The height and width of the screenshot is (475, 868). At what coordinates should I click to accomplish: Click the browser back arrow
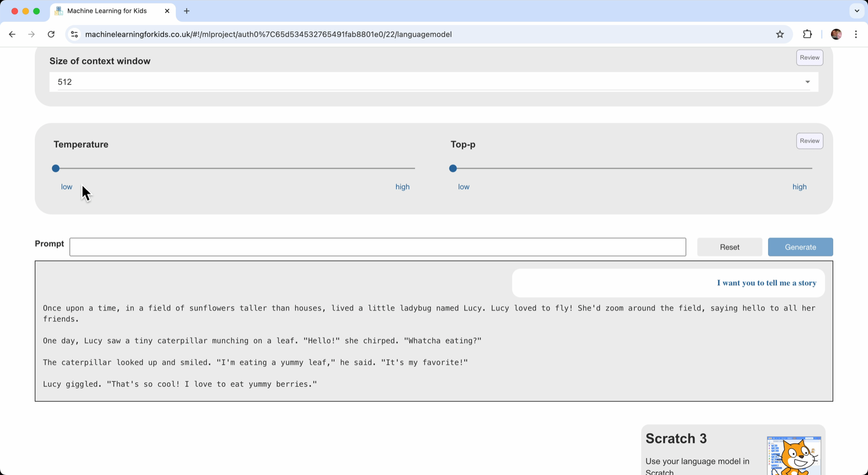[x=12, y=34]
